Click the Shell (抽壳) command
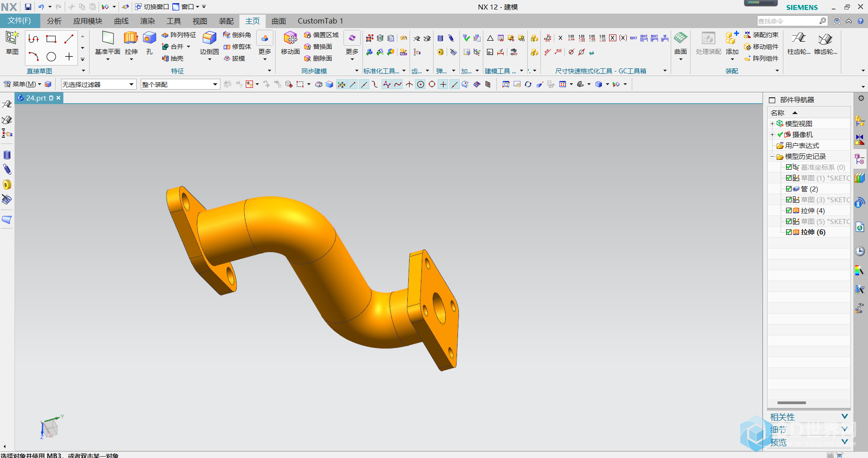This screenshot has height=458, width=868. (x=173, y=58)
